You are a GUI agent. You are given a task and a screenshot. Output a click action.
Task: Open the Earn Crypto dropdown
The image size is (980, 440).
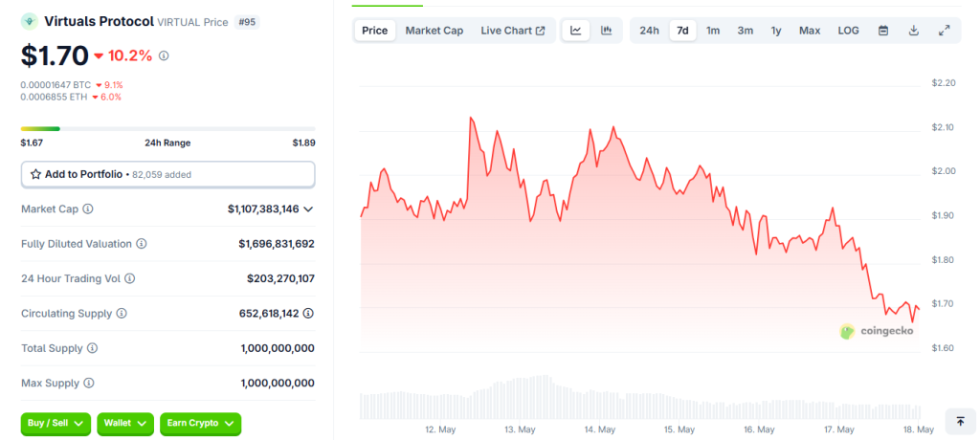pyautogui.click(x=200, y=424)
